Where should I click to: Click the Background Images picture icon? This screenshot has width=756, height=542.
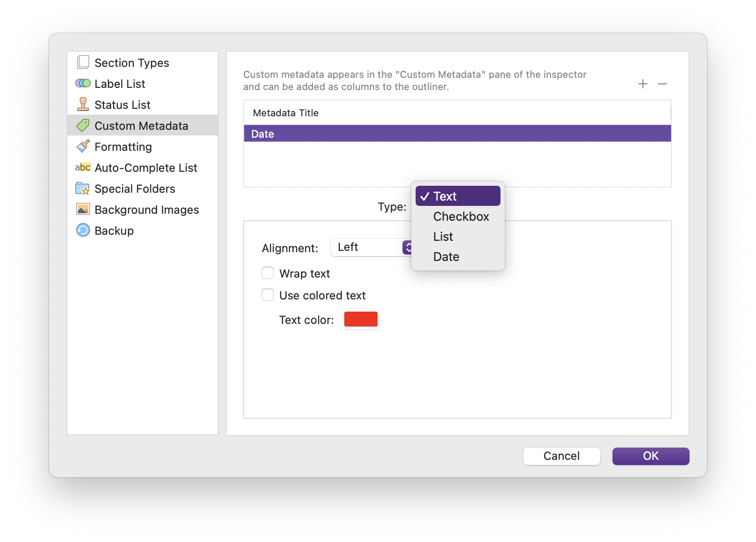(83, 209)
